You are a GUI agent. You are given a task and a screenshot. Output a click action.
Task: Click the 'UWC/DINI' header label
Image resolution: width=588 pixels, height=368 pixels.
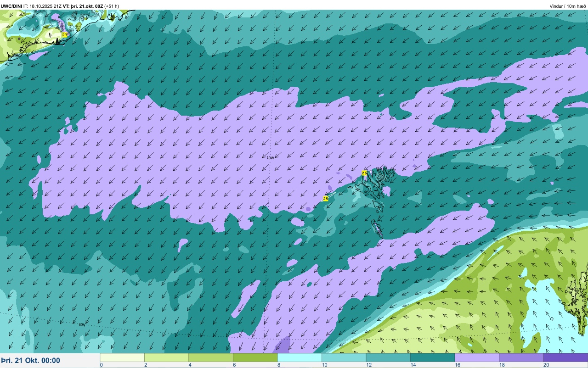(x=11, y=6)
